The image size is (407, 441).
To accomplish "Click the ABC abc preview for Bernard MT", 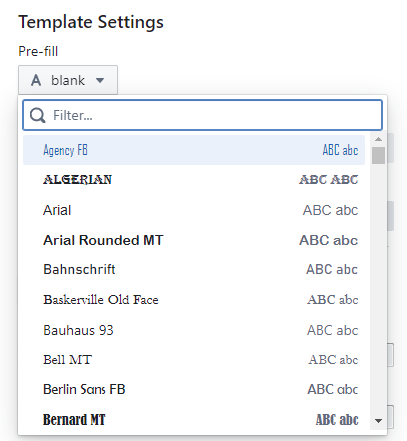I will coord(337,420).
